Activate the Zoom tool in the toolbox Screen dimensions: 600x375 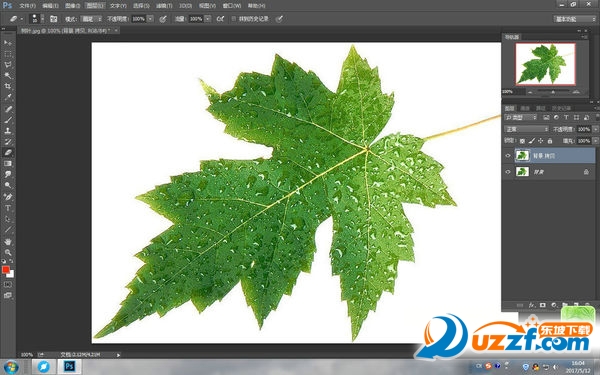[8, 253]
